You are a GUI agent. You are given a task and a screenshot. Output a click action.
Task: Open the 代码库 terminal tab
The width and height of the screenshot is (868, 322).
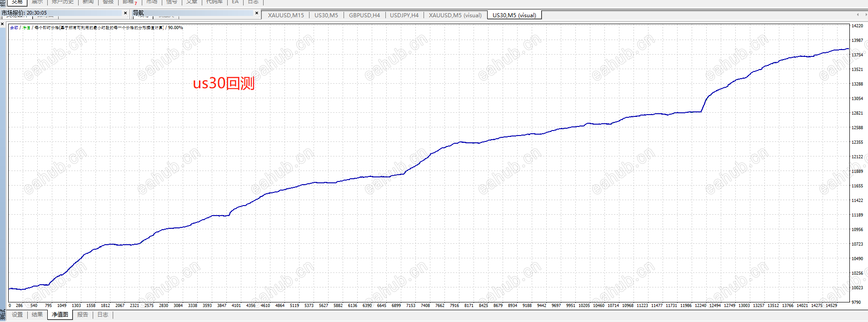pos(215,2)
